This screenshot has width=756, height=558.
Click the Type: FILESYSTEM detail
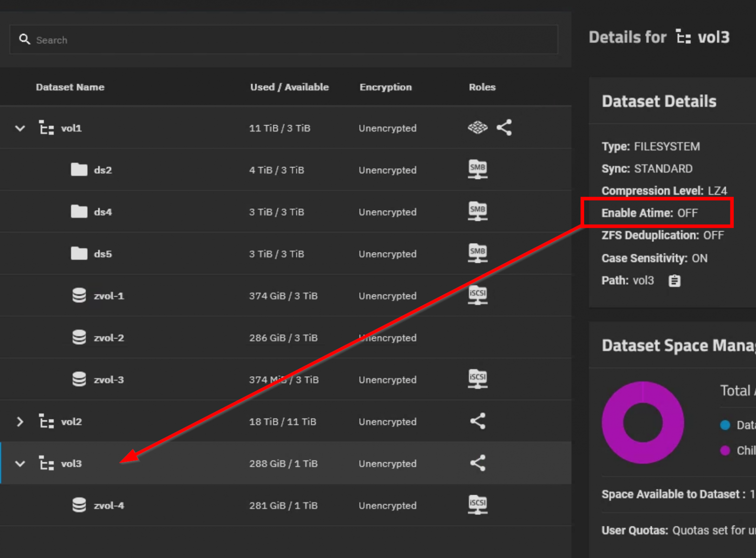(x=651, y=146)
